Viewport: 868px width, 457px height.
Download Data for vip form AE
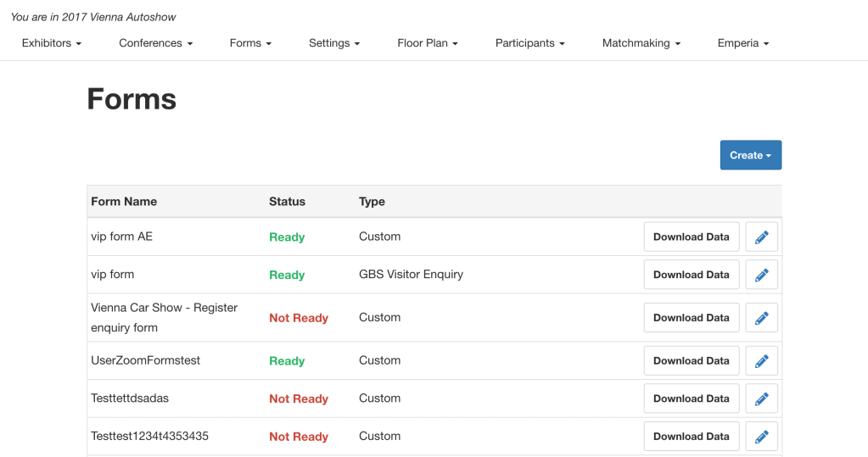691,237
